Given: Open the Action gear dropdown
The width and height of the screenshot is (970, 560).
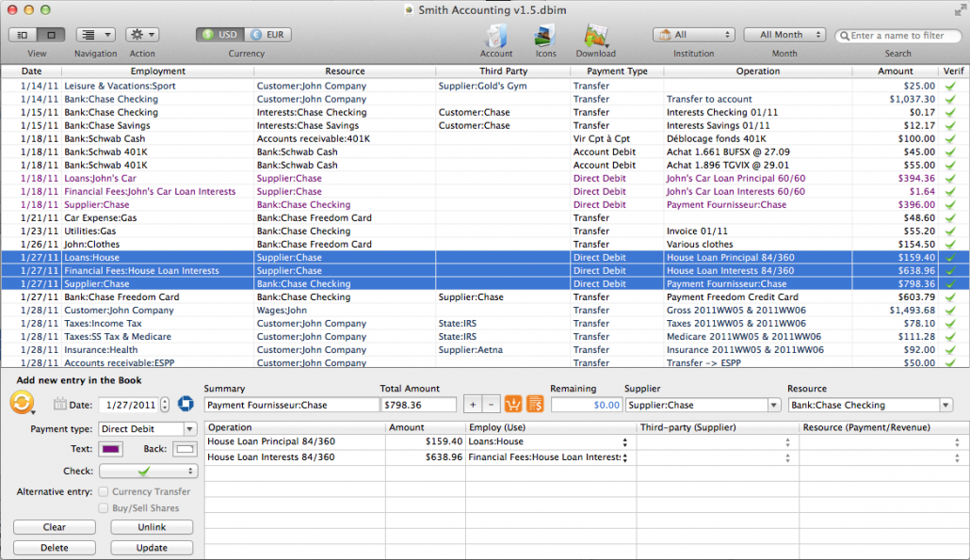Looking at the screenshot, I should 142,35.
